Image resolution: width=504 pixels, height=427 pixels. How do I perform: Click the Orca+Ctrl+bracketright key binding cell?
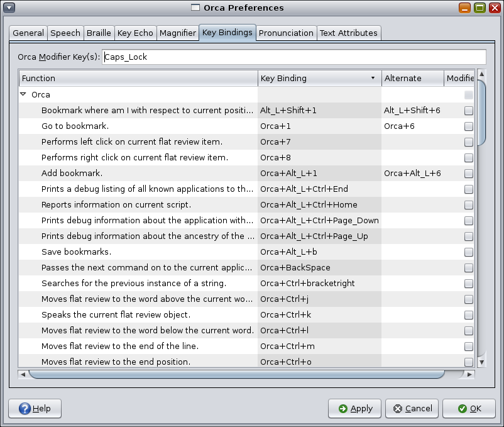319,284
